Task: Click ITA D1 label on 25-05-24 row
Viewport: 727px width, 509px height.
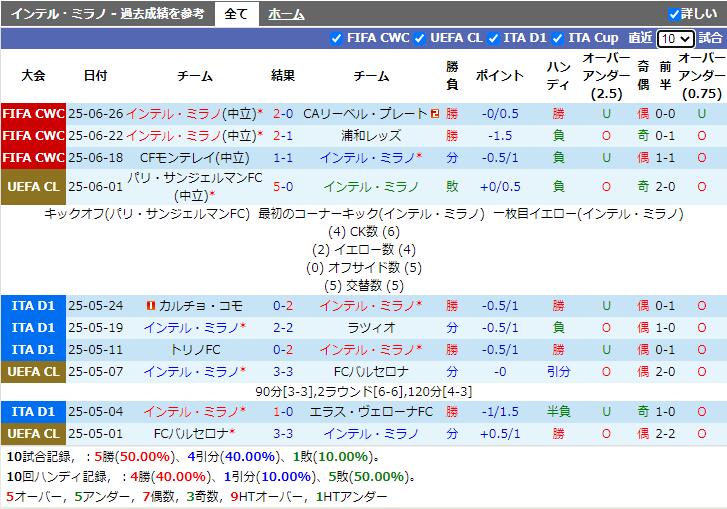Action: (x=33, y=306)
